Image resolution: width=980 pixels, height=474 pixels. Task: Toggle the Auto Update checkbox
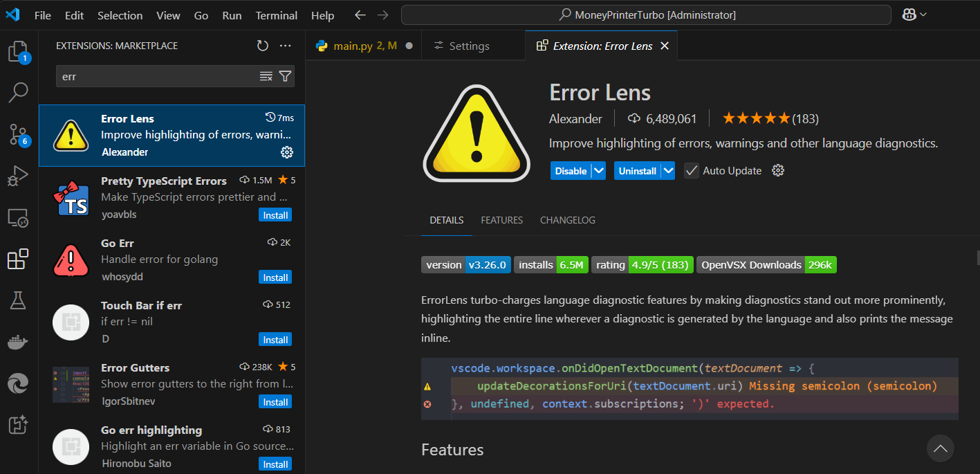(691, 170)
